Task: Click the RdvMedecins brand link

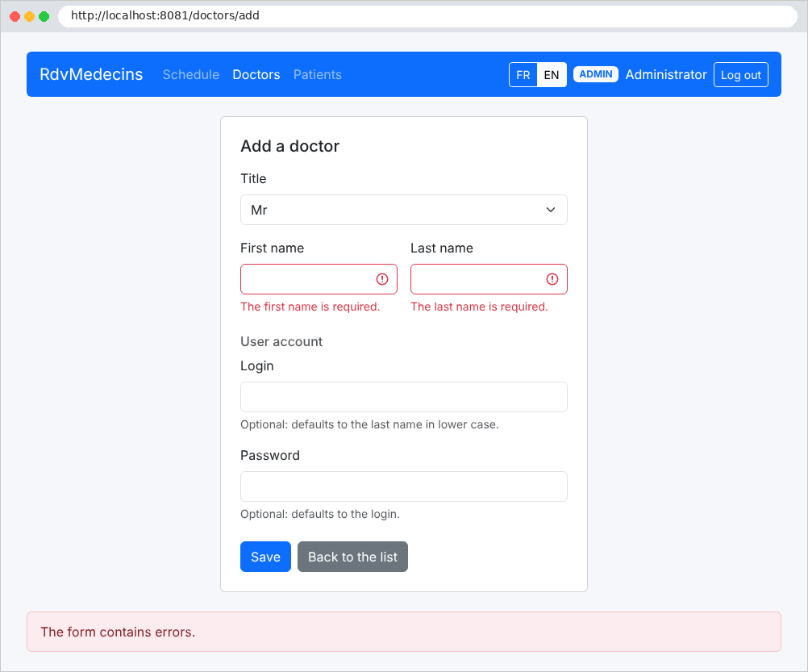Action: [x=91, y=74]
